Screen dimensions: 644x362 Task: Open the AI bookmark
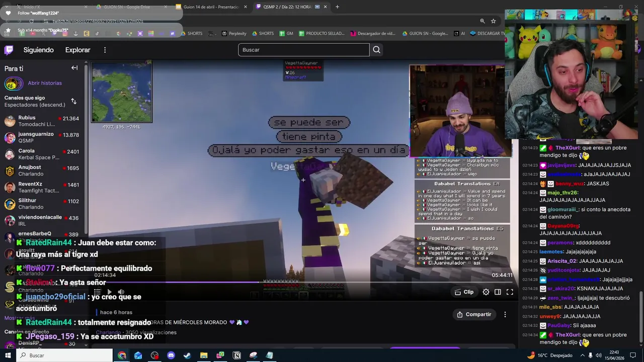pyautogui.click(x=459, y=34)
